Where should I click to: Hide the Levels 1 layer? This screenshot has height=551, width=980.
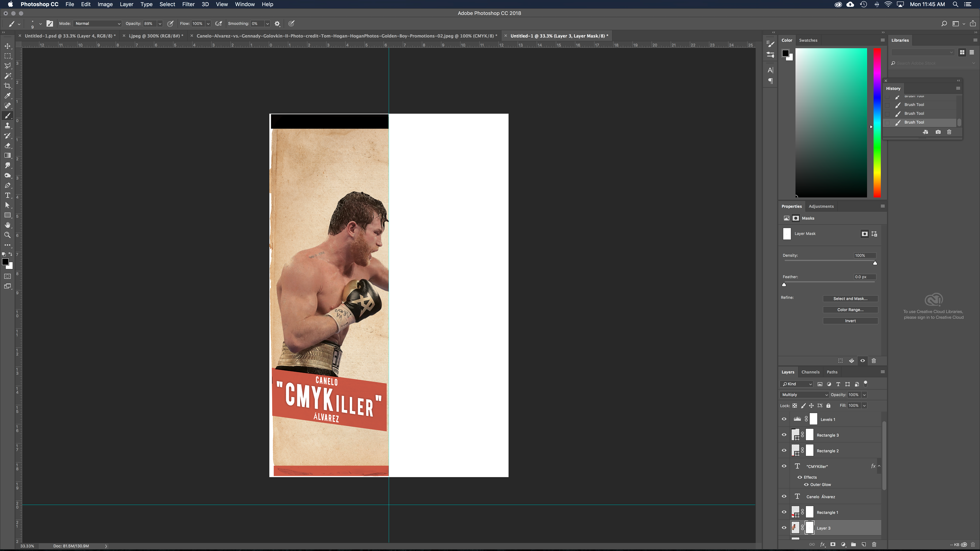(x=784, y=419)
